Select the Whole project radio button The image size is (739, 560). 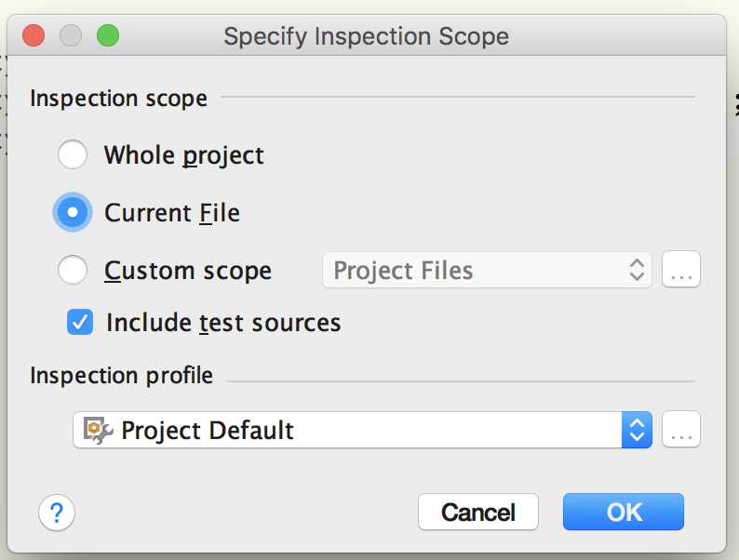(x=72, y=154)
